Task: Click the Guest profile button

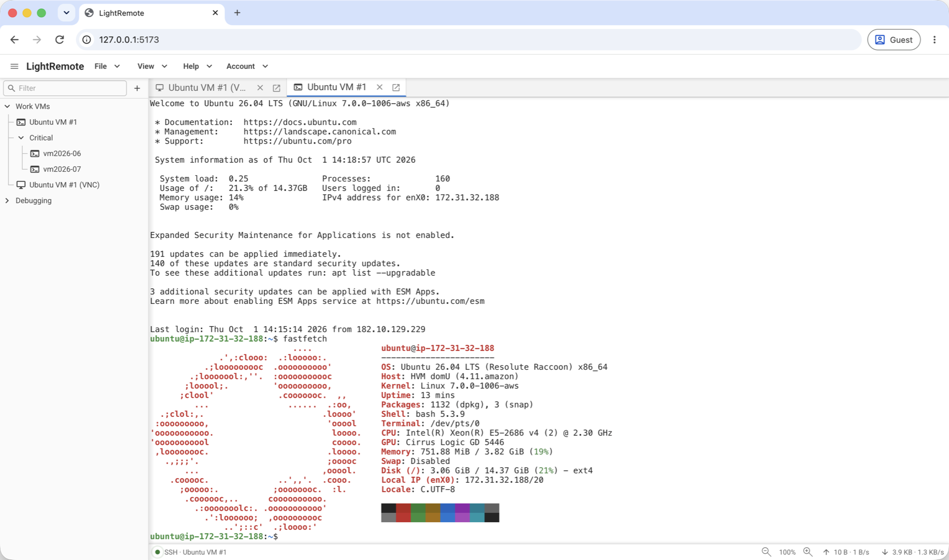Action: 894,39
